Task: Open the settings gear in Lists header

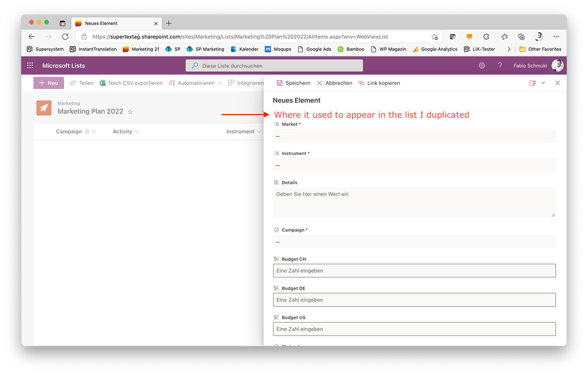Action: pyautogui.click(x=482, y=65)
